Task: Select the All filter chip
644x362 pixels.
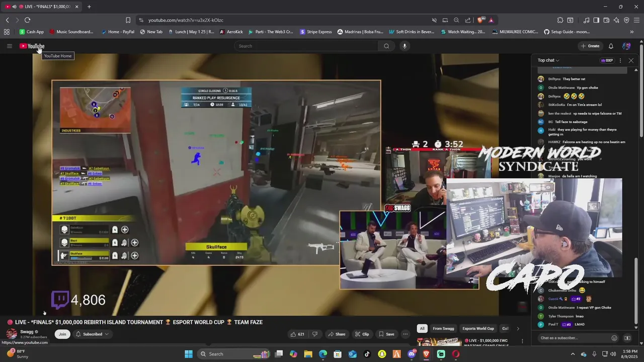Action: pyautogui.click(x=422, y=328)
